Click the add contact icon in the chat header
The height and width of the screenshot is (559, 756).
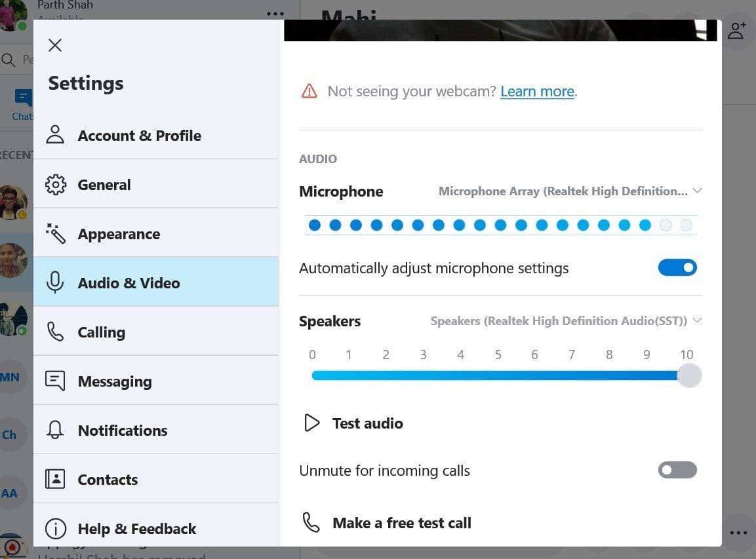736,31
